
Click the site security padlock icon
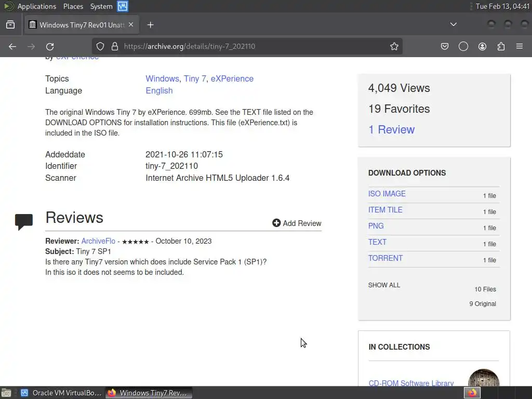click(x=115, y=46)
